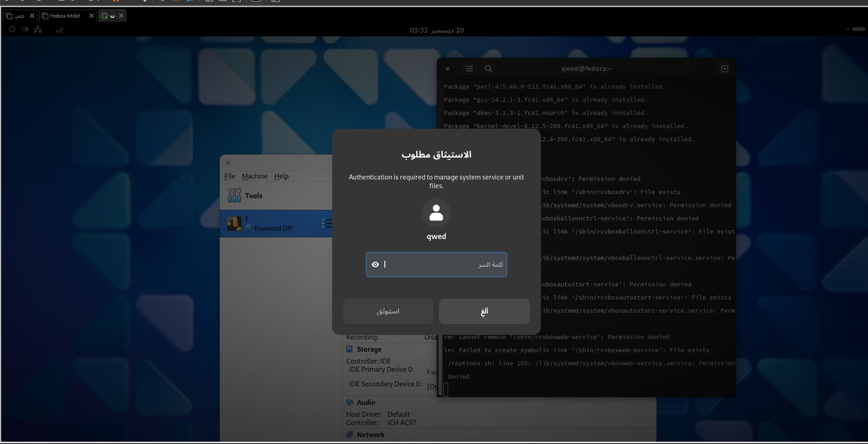Open the terminal search icon
Screen dimensions: 868x444
(x=488, y=69)
